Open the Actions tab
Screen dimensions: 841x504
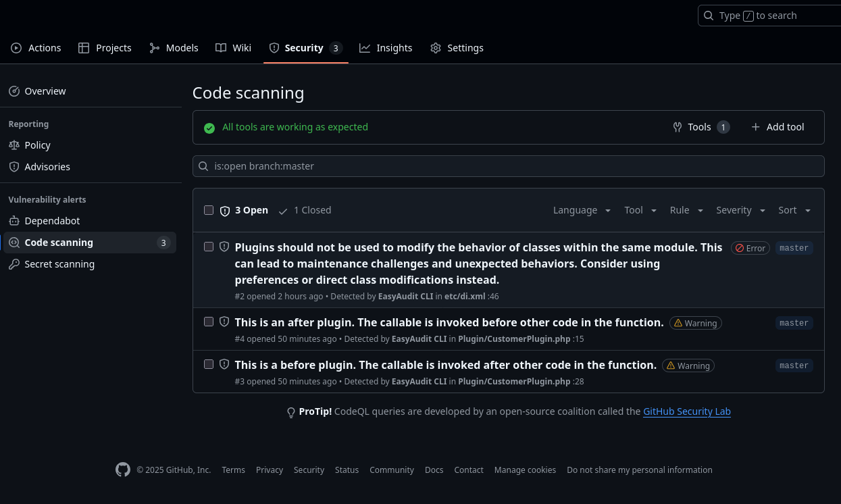click(x=36, y=48)
